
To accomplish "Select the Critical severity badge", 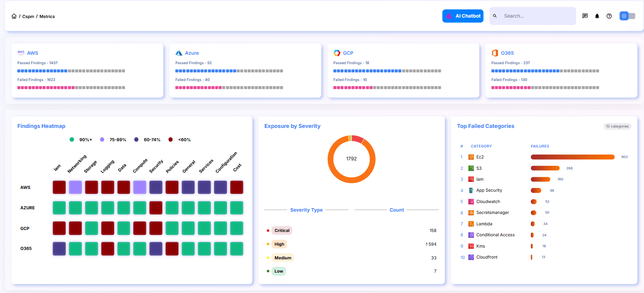I will [x=282, y=230].
